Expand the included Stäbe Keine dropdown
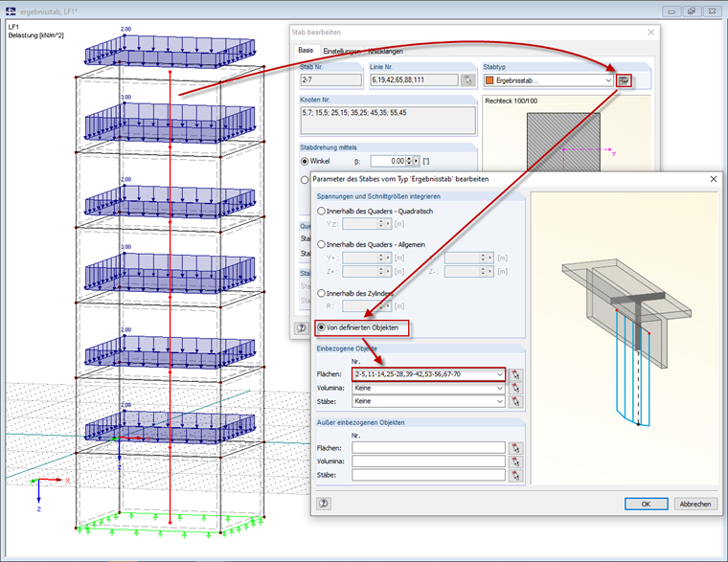Screen dimensions: 728x562 point(500,401)
